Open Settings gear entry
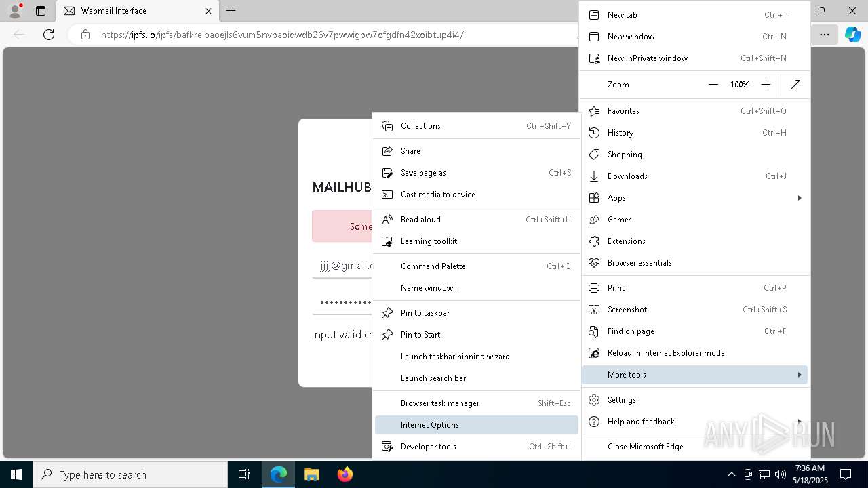The height and width of the screenshot is (488, 868). tap(695, 400)
